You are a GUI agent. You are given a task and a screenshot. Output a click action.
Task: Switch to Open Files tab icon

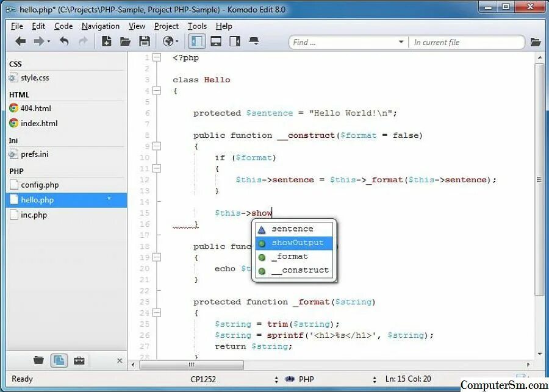point(59,360)
